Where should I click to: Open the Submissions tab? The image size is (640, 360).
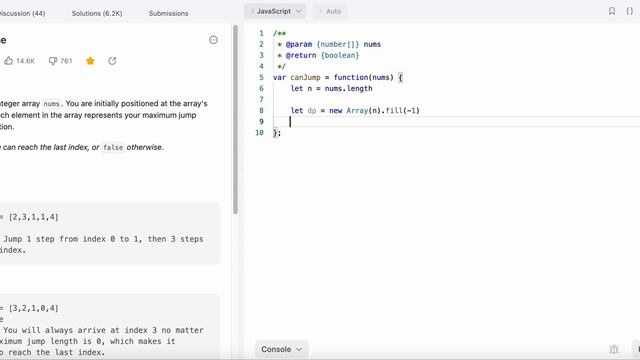(168, 13)
